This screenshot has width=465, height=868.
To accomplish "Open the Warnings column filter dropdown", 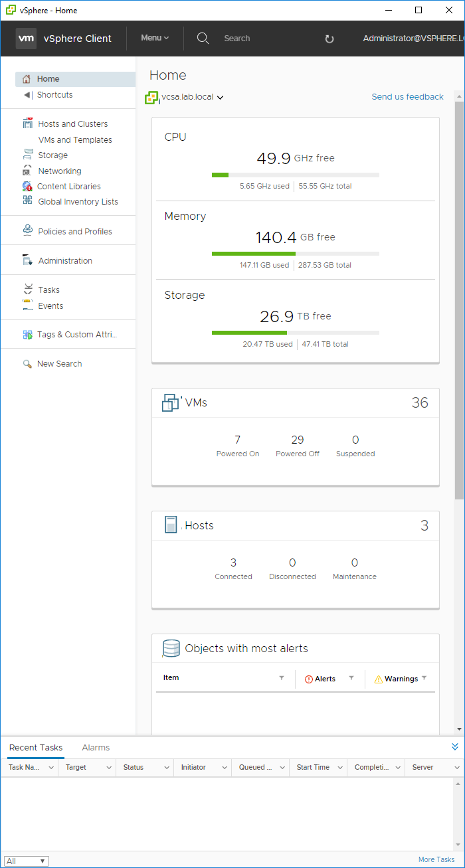I will pos(424,678).
